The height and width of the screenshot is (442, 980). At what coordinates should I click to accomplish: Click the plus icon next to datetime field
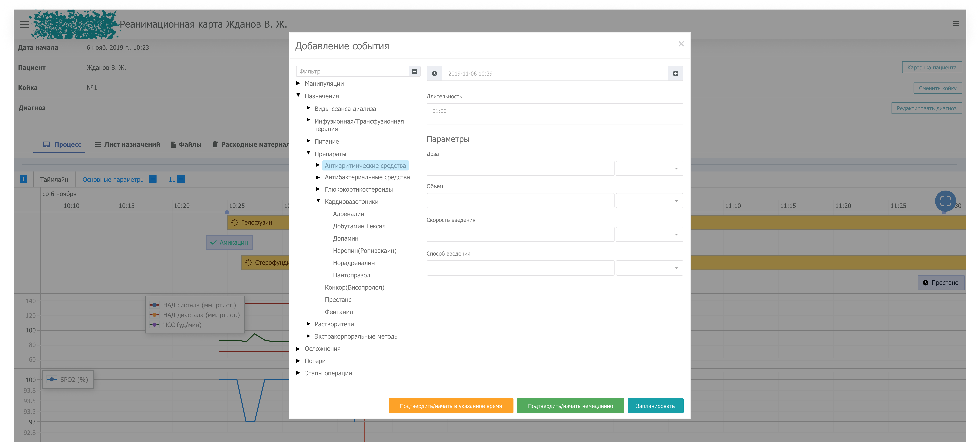pyautogui.click(x=675, y=73)
